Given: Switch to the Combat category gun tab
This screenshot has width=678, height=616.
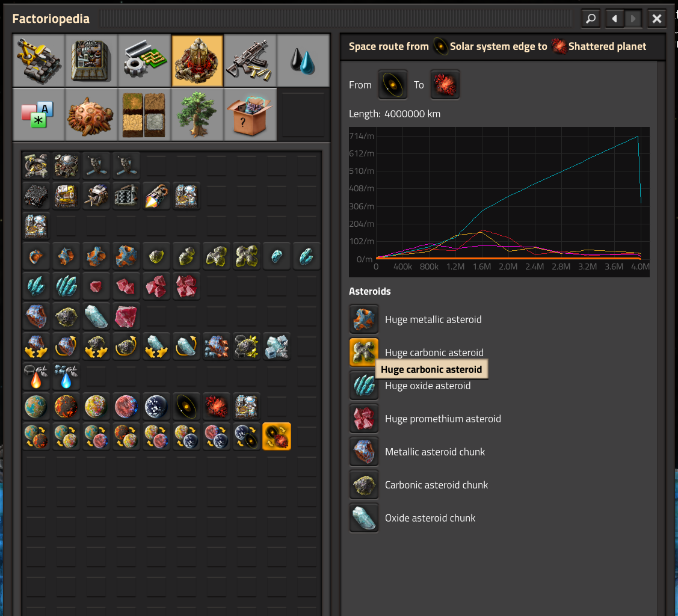Looking at the screenshot, I should (250, 60).
